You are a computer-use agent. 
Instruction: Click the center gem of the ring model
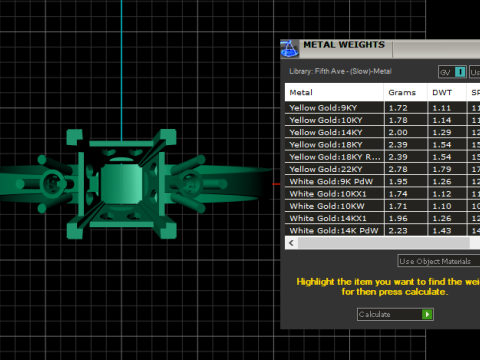coord(121,183)
